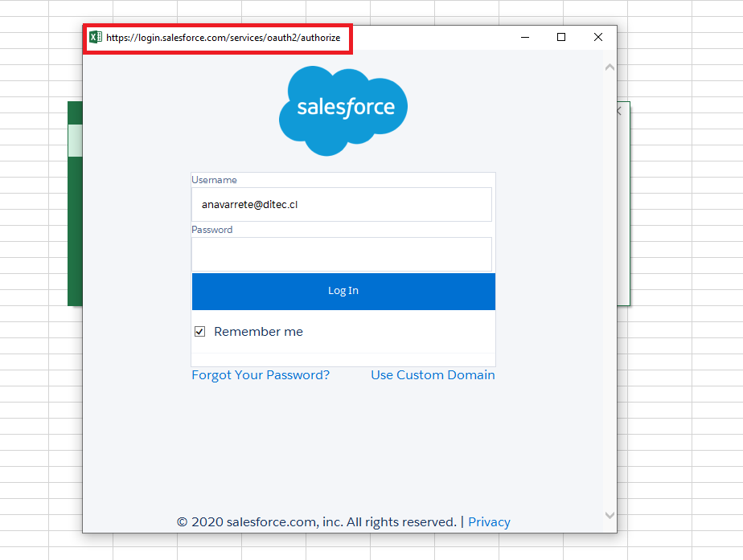743x560 pixels.
Task: Click the Password input field
Action: point(342,254)
